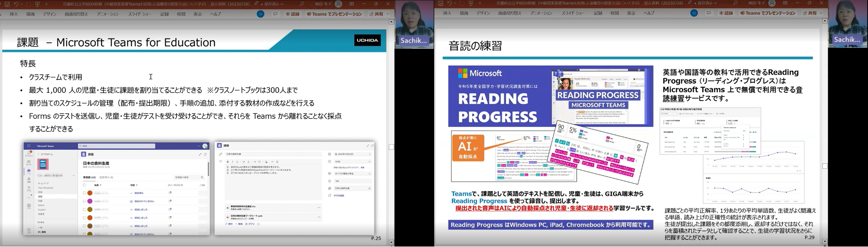Viewport: 868px width, 247px height.
Task: Switch to the 表示 tab in the left window
Action: 198,14
